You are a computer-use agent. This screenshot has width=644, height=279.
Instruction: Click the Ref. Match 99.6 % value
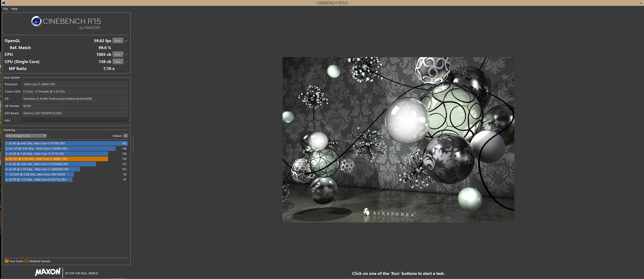[x=105, y=48]
